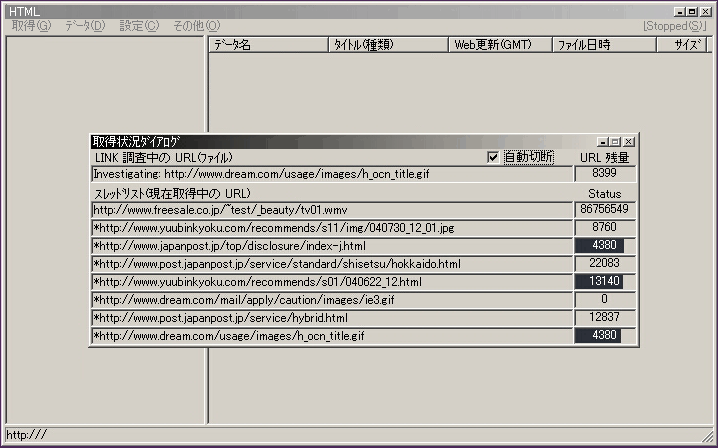Viewport: 718px width, 448px height.
Task: Open the その他(O) menu
Action: tap(196, 25)
